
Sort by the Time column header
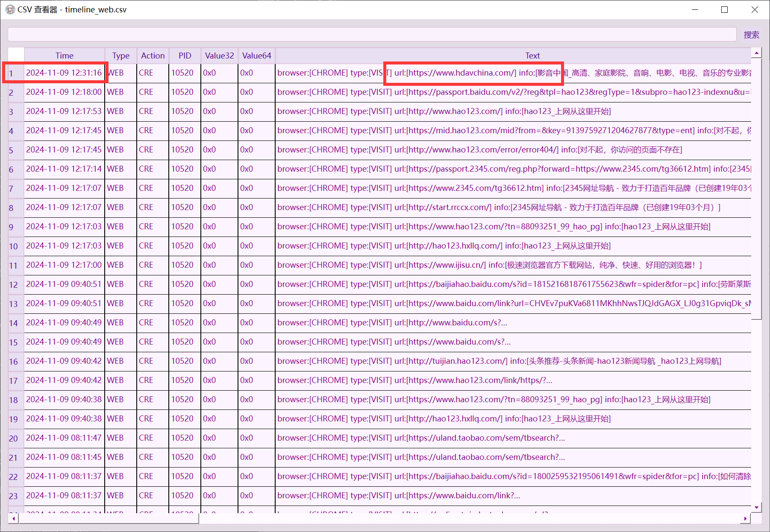coord(65,56)
